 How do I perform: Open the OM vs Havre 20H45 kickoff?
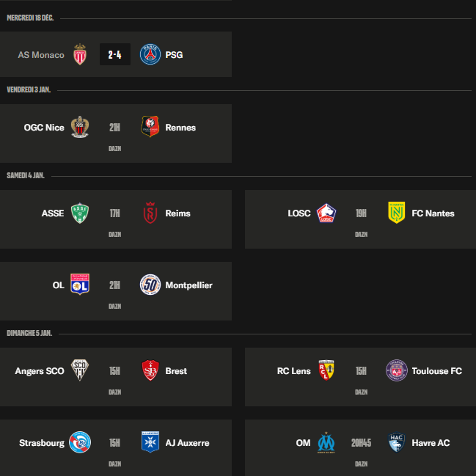click(362, 443)
